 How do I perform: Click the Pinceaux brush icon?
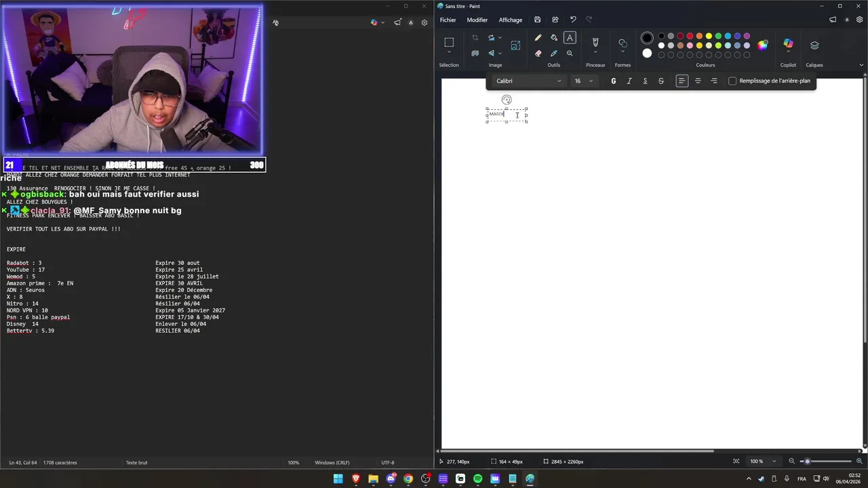[x=595, y=42]
